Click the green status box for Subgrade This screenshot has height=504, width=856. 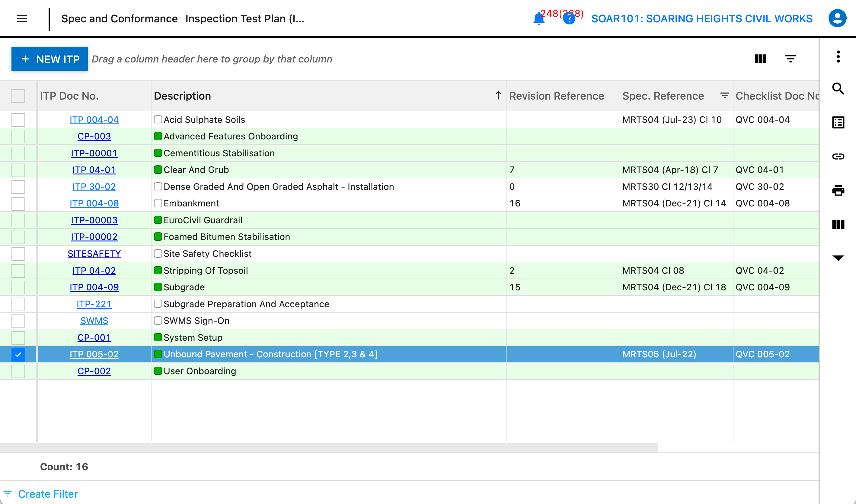click(158, 287)
